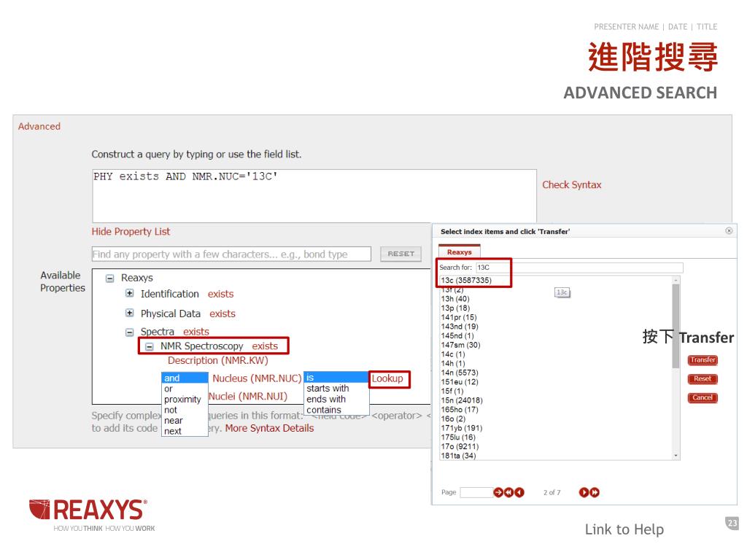Collapse the NMR Spectroscopy node

[x=149, y=346]
